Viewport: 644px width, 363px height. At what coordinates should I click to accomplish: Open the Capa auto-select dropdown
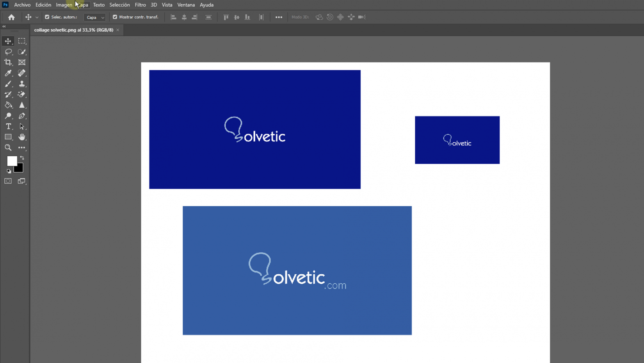(x=95, y=17)
